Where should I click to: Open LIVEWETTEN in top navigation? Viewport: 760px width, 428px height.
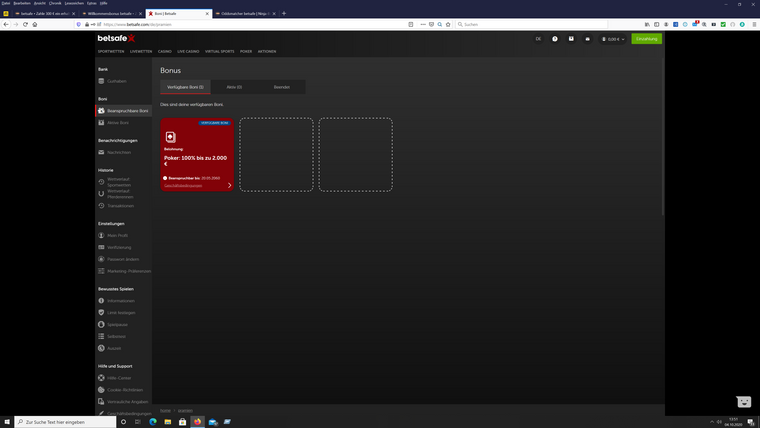coord(141,51)
